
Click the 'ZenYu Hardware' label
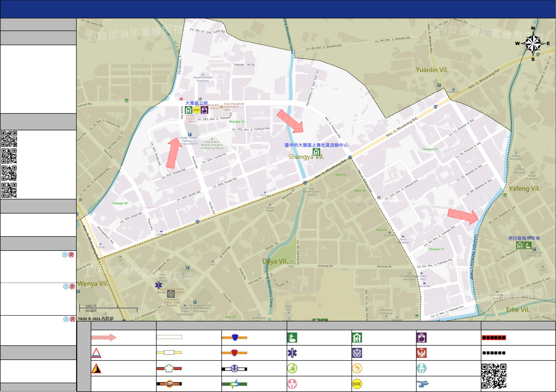click(403, 241)
